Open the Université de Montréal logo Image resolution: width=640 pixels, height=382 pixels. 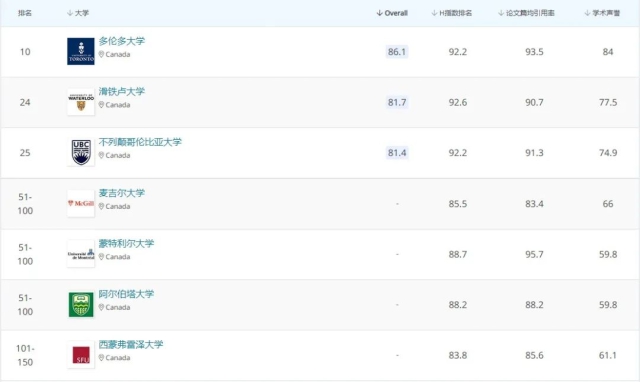tap(81, 254)
